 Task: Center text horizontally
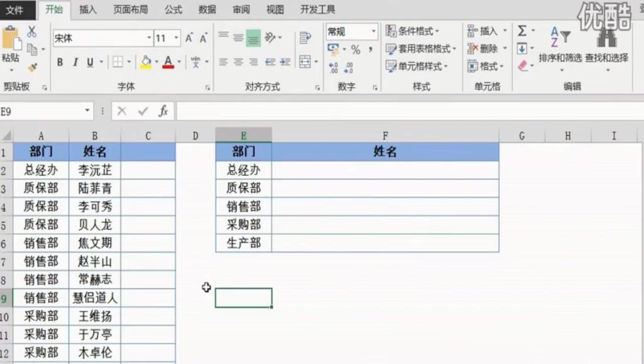point(238,62)
